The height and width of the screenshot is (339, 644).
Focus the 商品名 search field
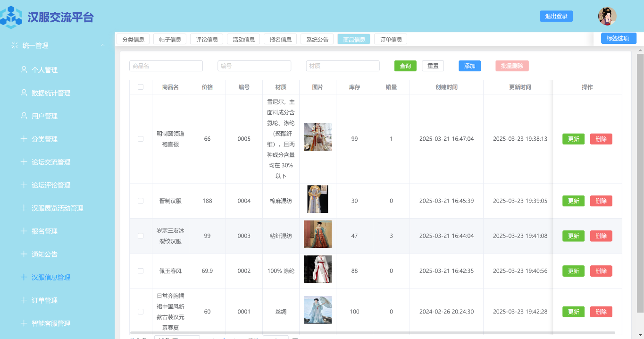pos(166,66)
